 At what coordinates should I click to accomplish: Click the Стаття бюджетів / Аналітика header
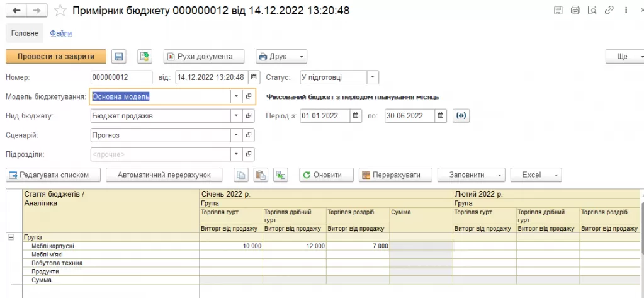[111, 211]
